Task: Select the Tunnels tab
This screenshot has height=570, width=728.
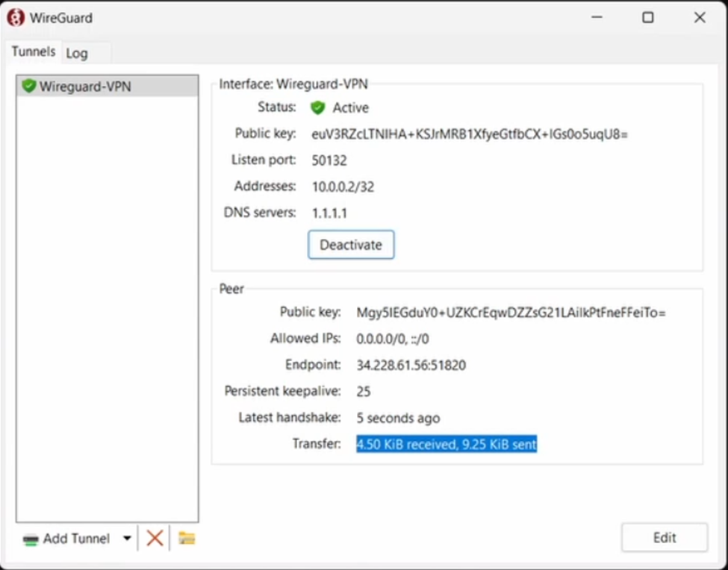Action: pyautogui.click(x=34, y=52)
